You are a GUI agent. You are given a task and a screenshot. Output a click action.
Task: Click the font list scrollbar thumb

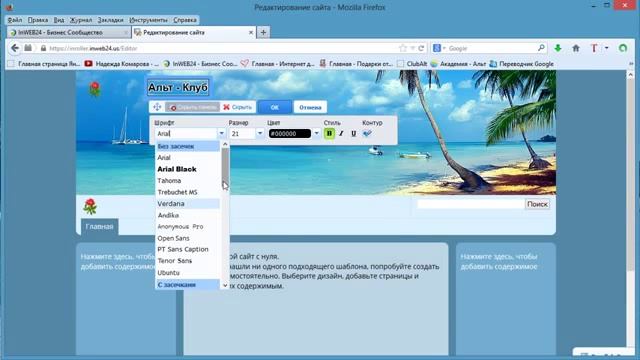click(225, 167)
